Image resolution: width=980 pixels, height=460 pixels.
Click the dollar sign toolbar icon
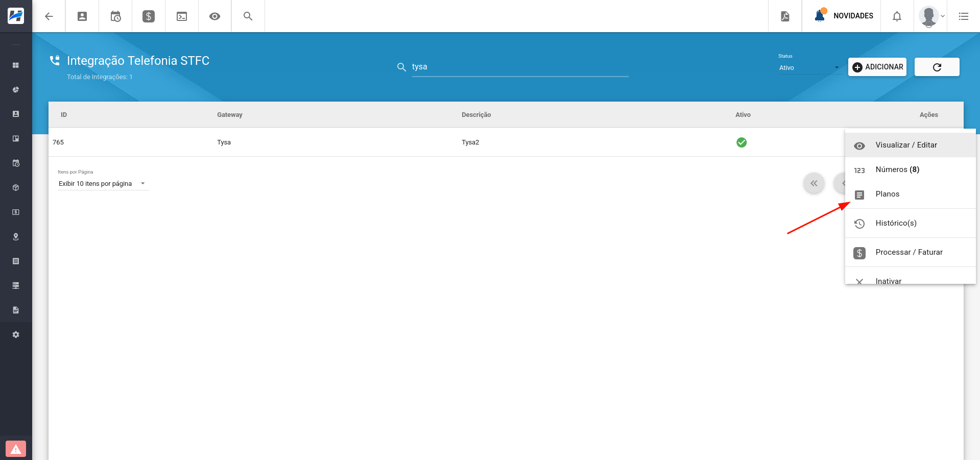(149, 16)
